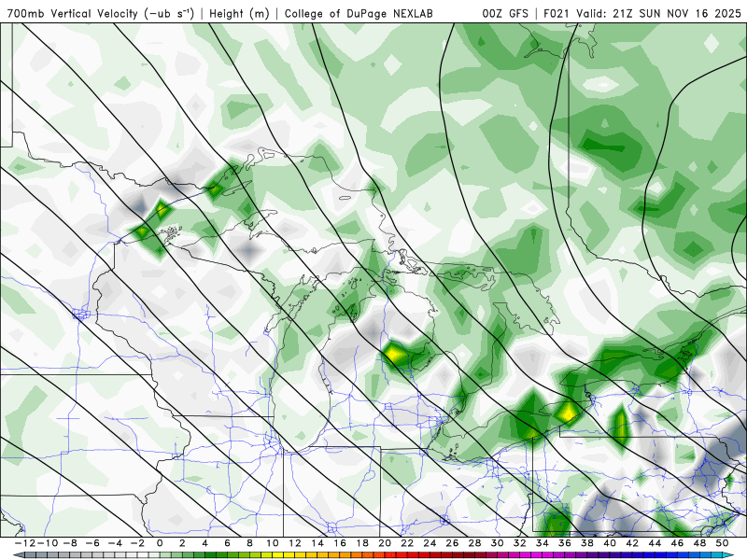Click the "34" color scale label
The image size is (747, 560).
(543, 543)
